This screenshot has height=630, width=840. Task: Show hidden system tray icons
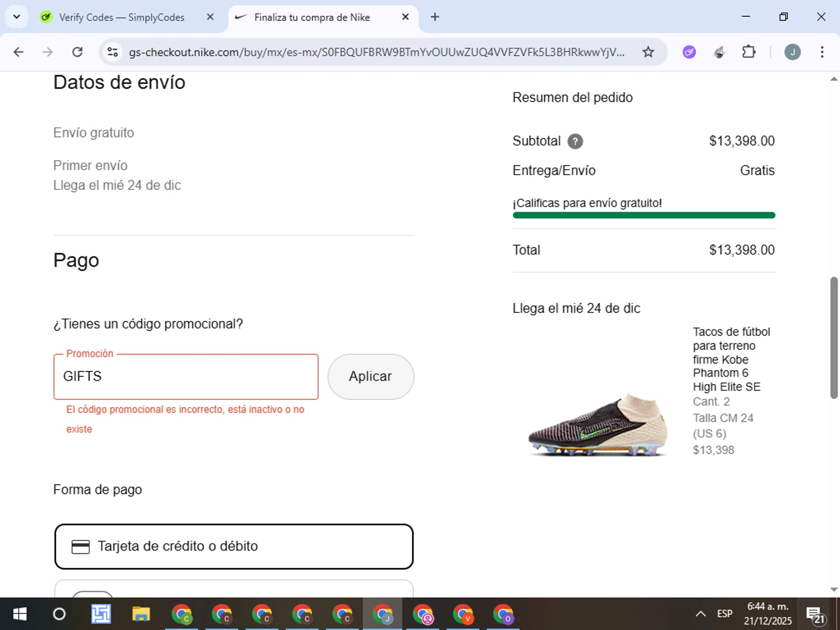[x=701, y=614]
